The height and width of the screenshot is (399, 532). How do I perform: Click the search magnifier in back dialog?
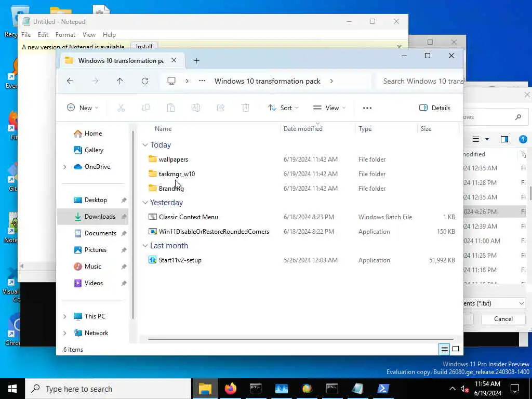tap(518, 117)
